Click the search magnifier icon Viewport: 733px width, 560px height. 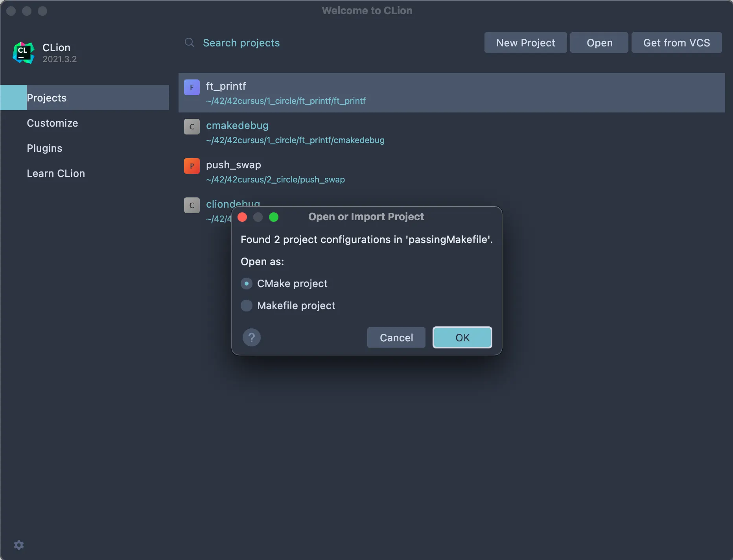(190, 42)
